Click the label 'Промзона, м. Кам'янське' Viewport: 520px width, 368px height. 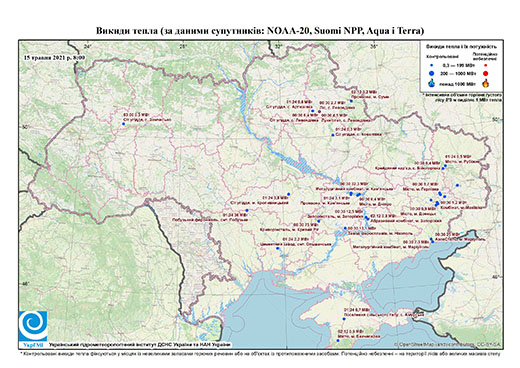tap(325, 203)
